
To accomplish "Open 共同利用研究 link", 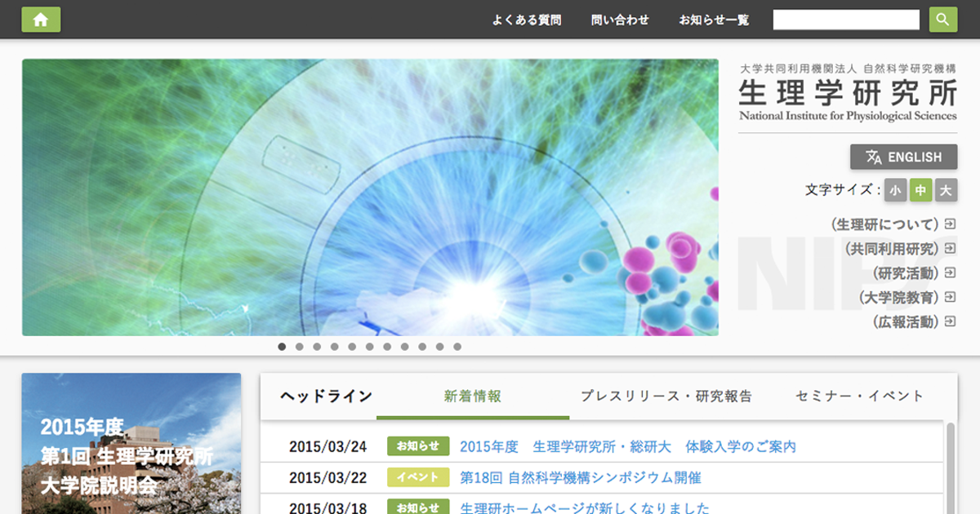I will pos(892,248).
